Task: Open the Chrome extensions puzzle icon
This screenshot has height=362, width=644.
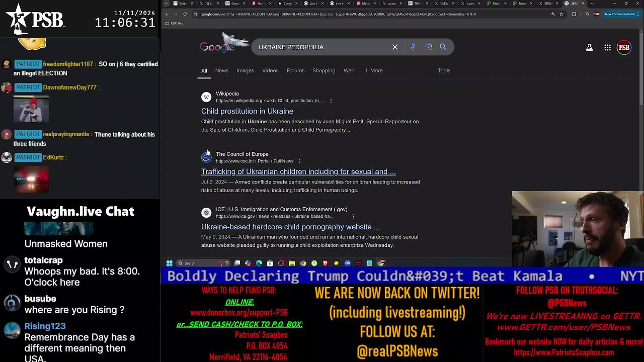Action: point(574,14)
